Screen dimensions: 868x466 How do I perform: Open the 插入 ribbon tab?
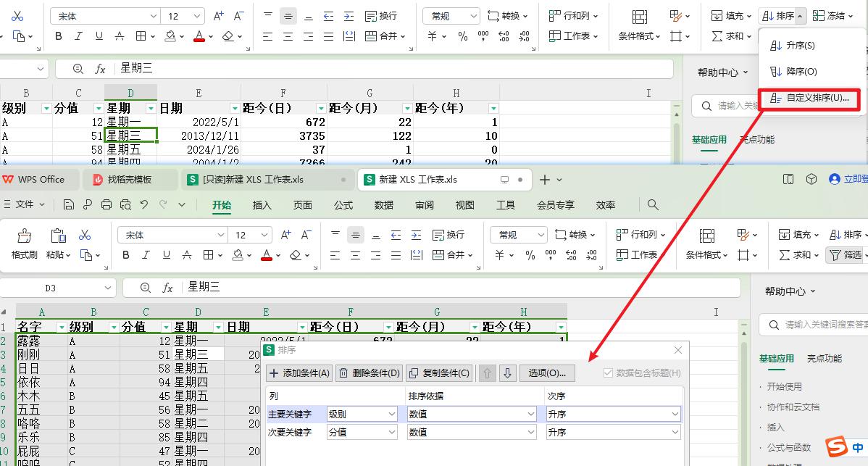point(262,205)
